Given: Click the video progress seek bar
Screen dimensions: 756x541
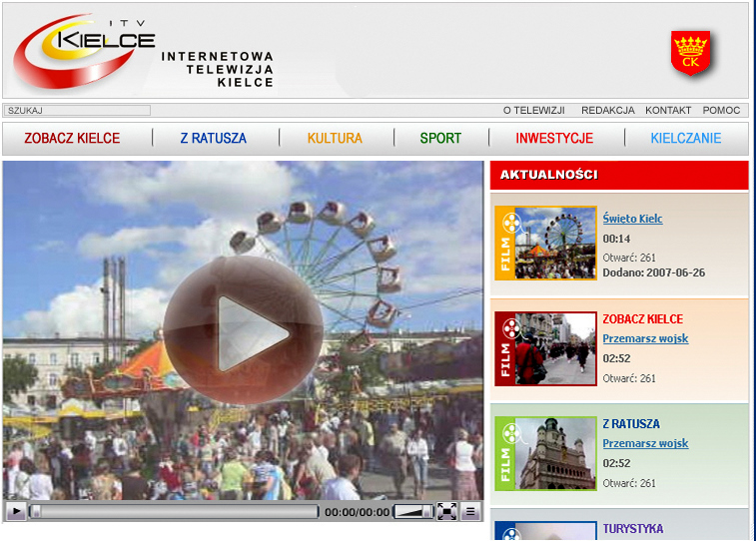Looking at the screenshot, I should click(174, 511).
